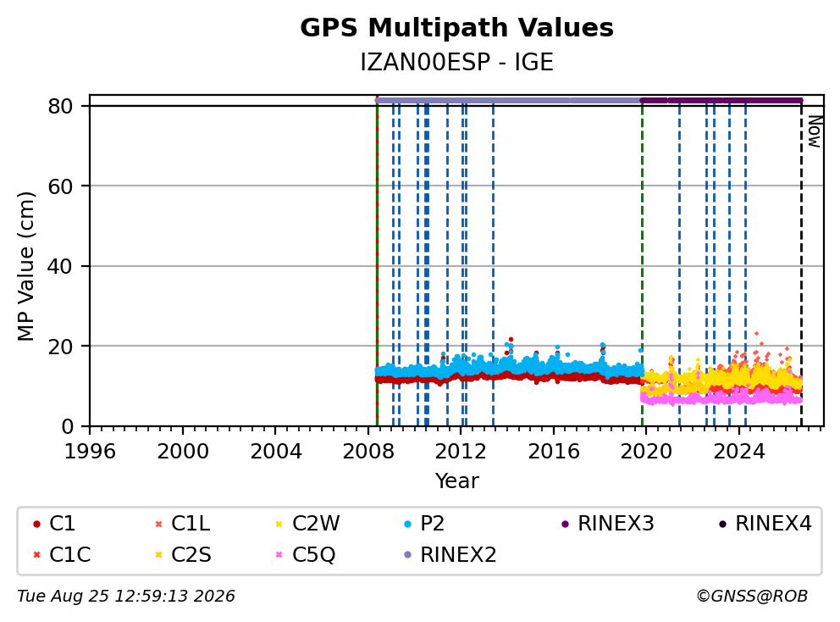Viewport: 840px width, 622px height.
Task: Click the IZAN00ESP - IGE subtitle
Action: (x=456, y=62)
